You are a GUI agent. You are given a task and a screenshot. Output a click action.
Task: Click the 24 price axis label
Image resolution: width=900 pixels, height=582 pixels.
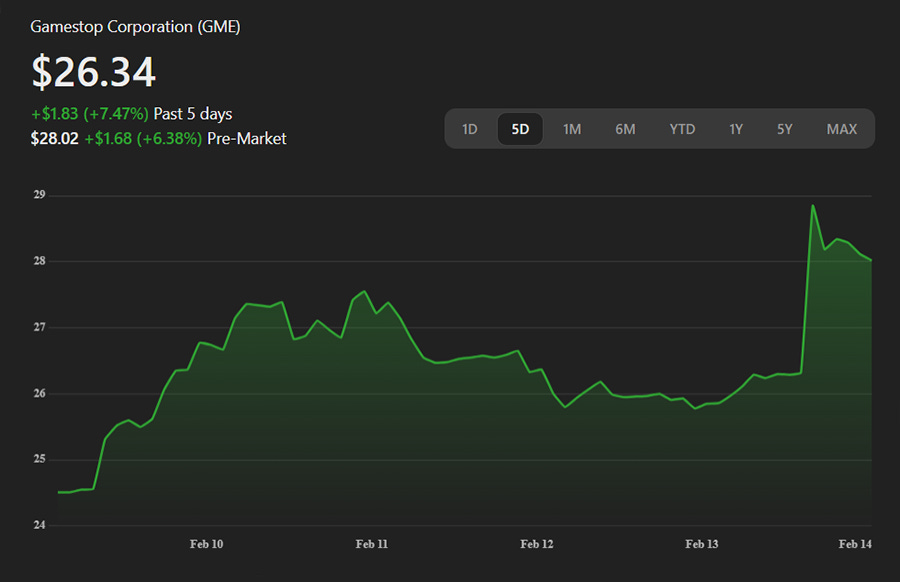(x=39, y=525)
